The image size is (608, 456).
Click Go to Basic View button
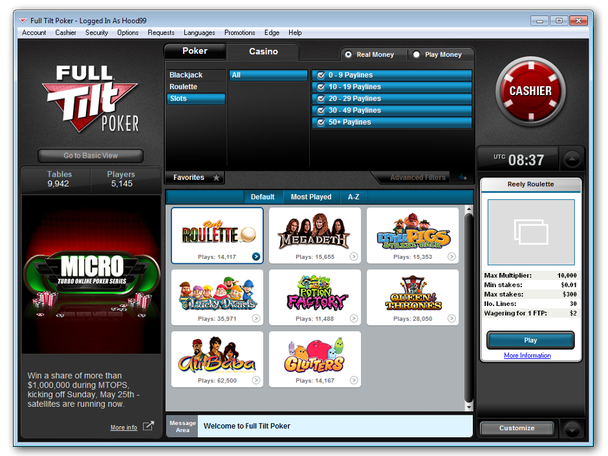(x=91, y=155)
